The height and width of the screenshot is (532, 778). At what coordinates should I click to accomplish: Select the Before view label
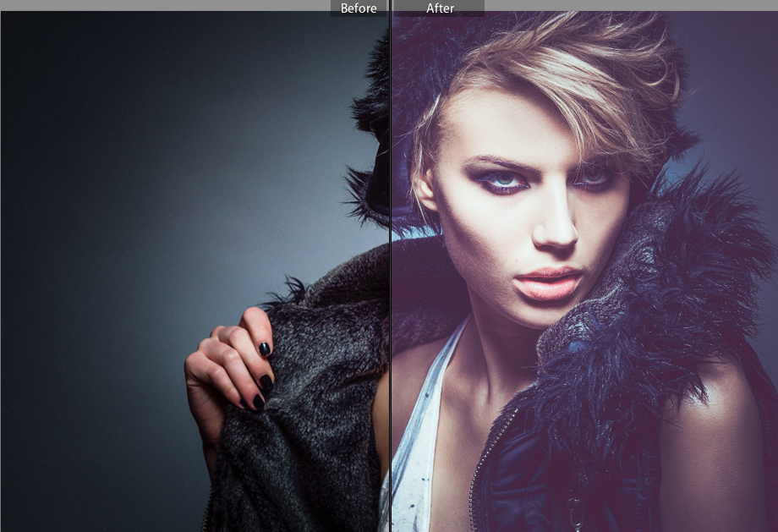(x=359, y=8)
